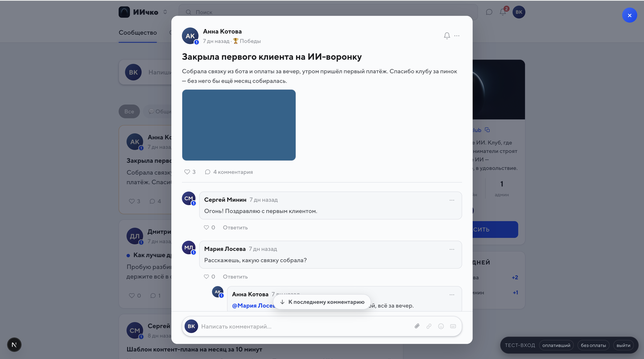Open the 'Победы' category of the post
Viewport: 644px width, 359px height.
(247, 41)
